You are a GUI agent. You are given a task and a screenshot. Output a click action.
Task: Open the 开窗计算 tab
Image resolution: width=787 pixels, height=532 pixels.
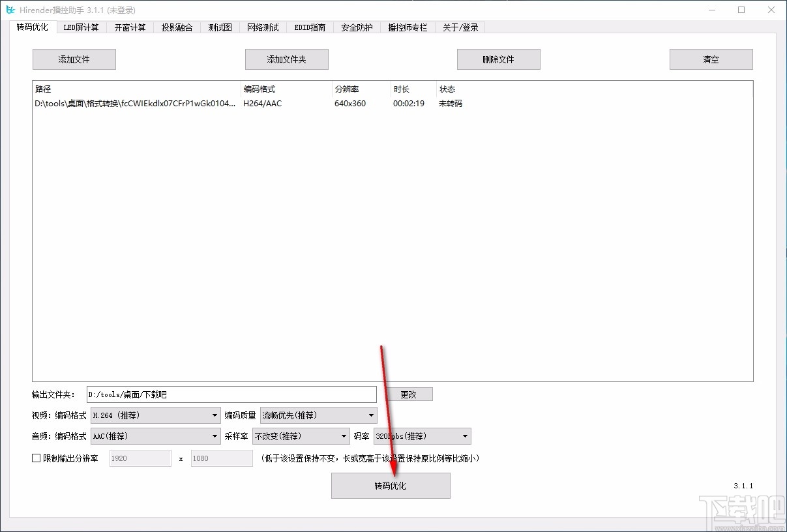click(130, 27)
